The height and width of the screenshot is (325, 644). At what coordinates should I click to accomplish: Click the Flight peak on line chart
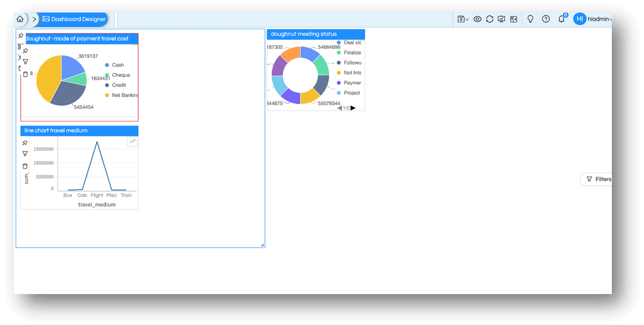tap(97, 142)
